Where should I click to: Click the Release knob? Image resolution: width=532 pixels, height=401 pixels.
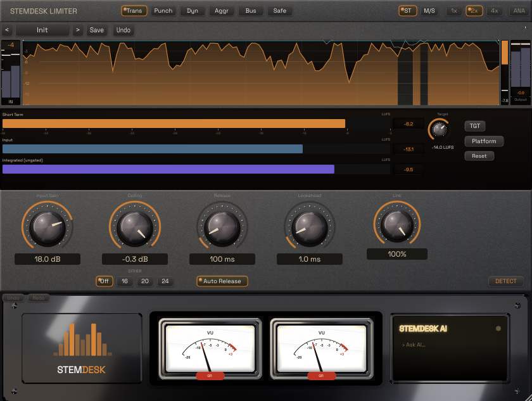tap(222, 227)
